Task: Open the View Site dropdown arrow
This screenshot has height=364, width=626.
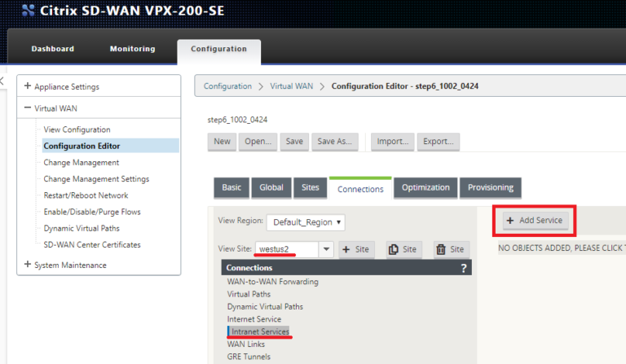Action: [326, 249]
